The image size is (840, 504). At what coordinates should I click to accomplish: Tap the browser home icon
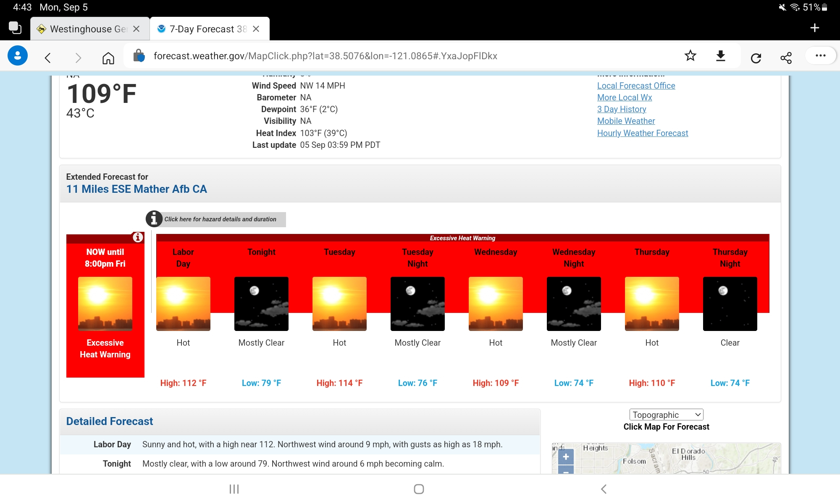(x=108, y=58)
